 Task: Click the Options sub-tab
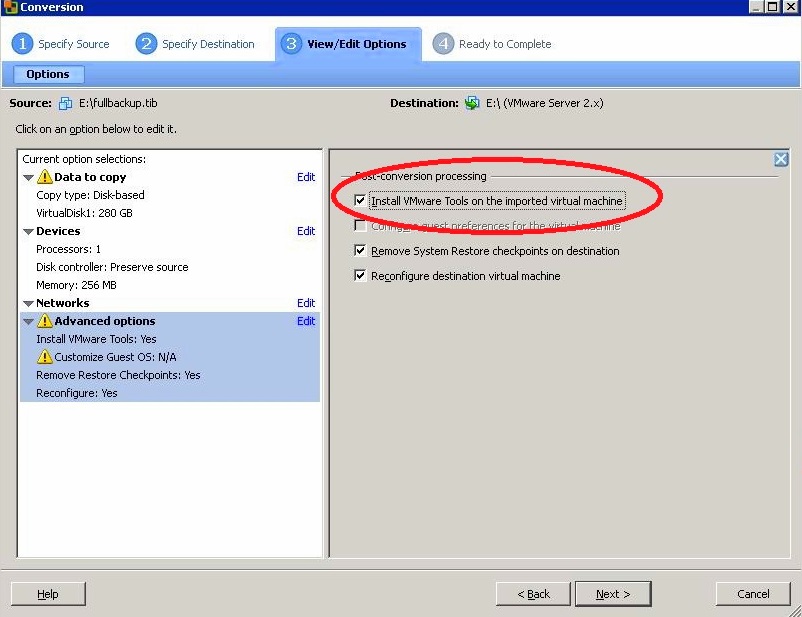[48, 74]
